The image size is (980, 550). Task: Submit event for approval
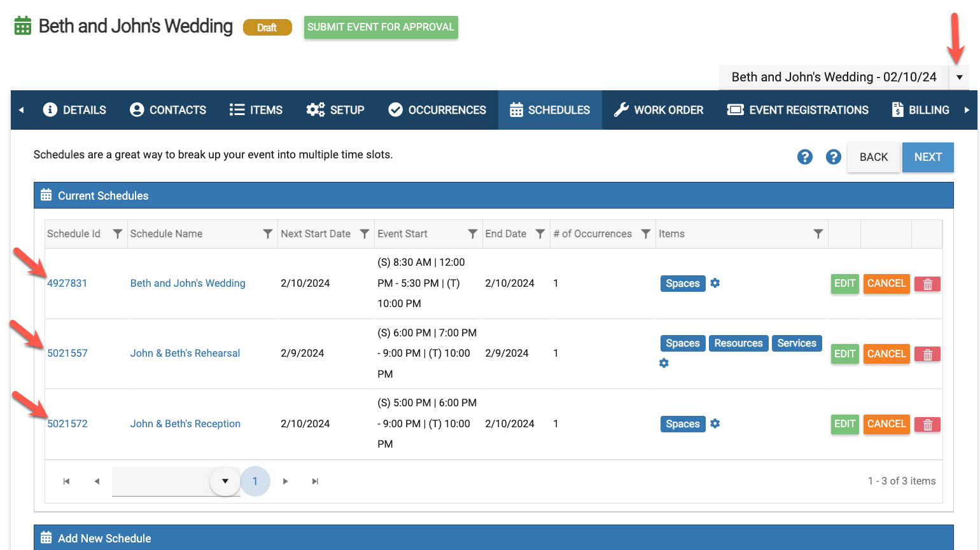tap(381, 27)
